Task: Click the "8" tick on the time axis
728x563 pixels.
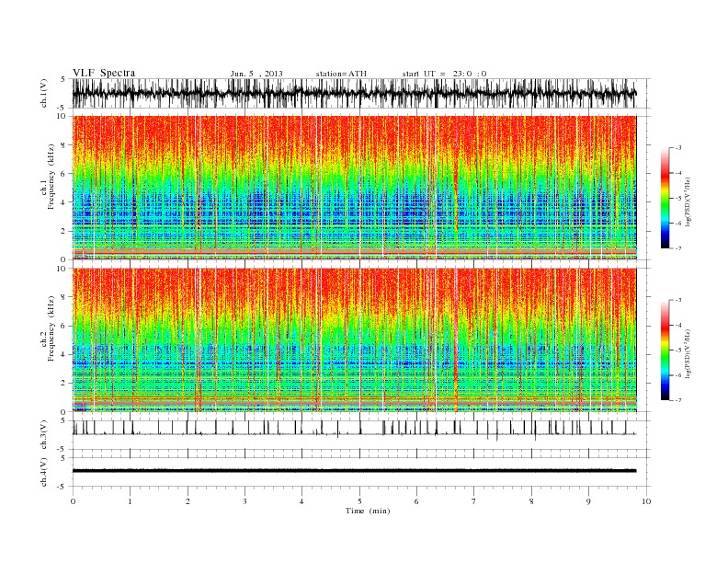Action: (531, 501)
